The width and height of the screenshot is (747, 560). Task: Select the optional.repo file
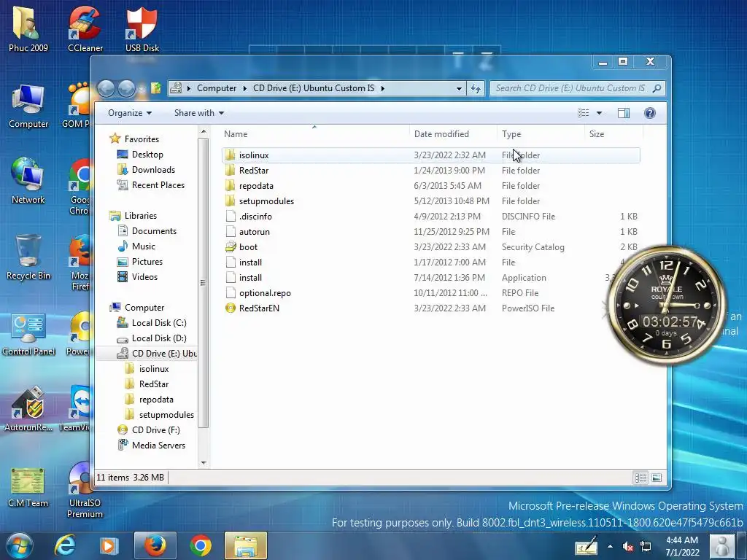[x=430, y=293]
